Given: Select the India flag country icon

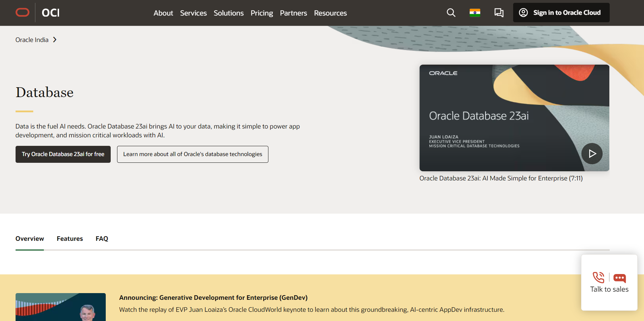Looking at the screenshot, I should click(475, 13).
